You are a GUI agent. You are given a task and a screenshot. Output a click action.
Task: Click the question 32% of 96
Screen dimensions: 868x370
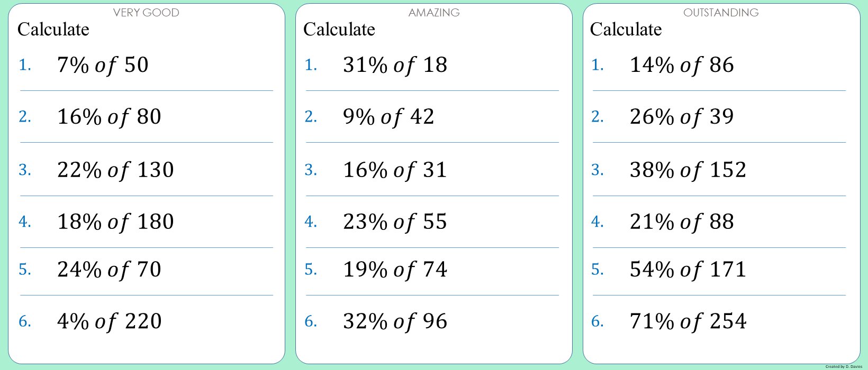tap(395, 321)
